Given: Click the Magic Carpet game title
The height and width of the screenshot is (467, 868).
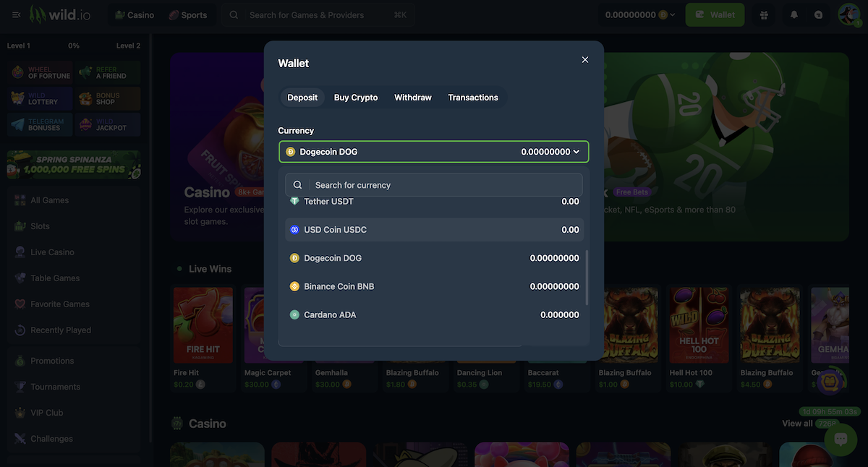Looking at the screenshot, I should tap(268, 373).
